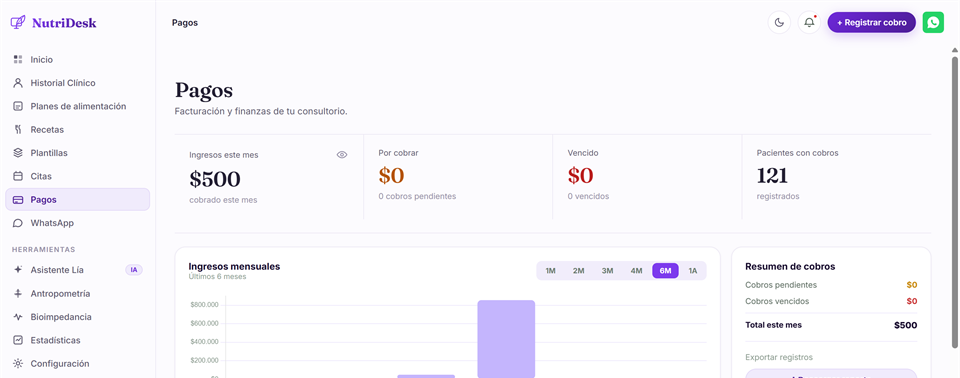960x378 pixels.
Task: Click the Total este mes label
Action: (773, 325)
